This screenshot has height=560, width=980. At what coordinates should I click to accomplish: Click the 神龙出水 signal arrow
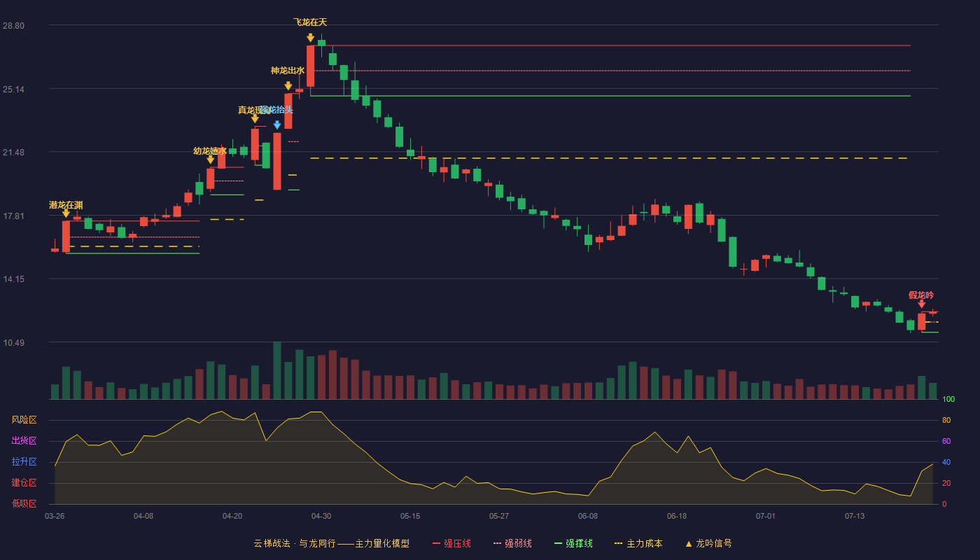coord(288,86)
